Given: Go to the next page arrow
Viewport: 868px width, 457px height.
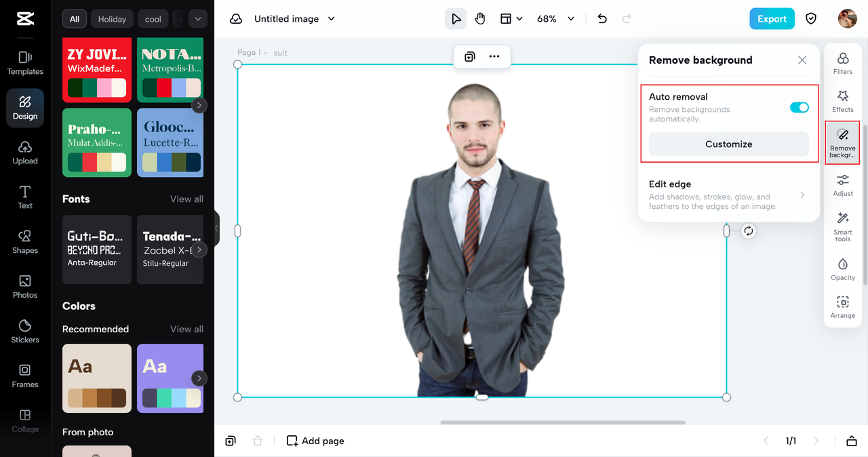Looking at the screenshot, I should click(816, 441).
